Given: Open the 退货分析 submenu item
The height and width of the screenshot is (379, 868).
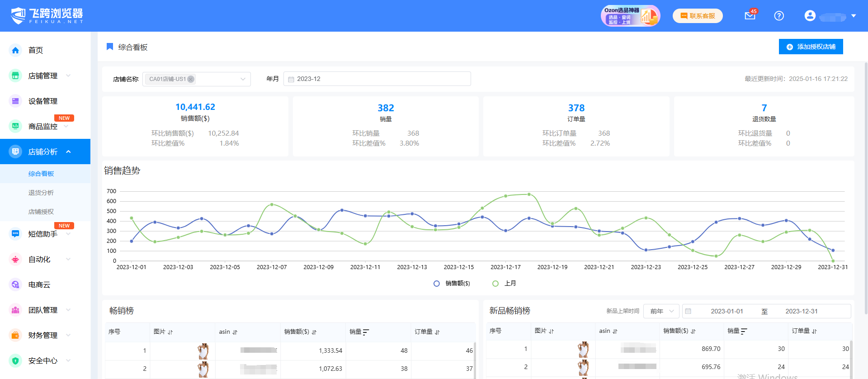Looking at the screenshot, I should click(x=41, y=193).
